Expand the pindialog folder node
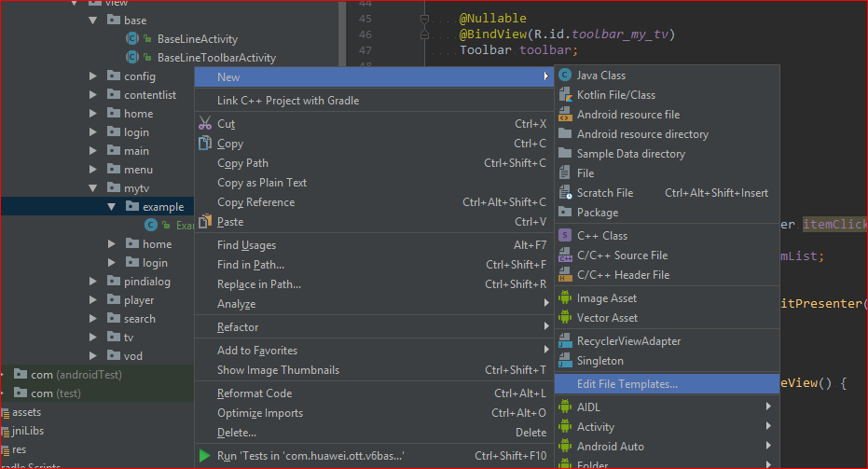Screen dimensions: 868x469 (93, 282)
